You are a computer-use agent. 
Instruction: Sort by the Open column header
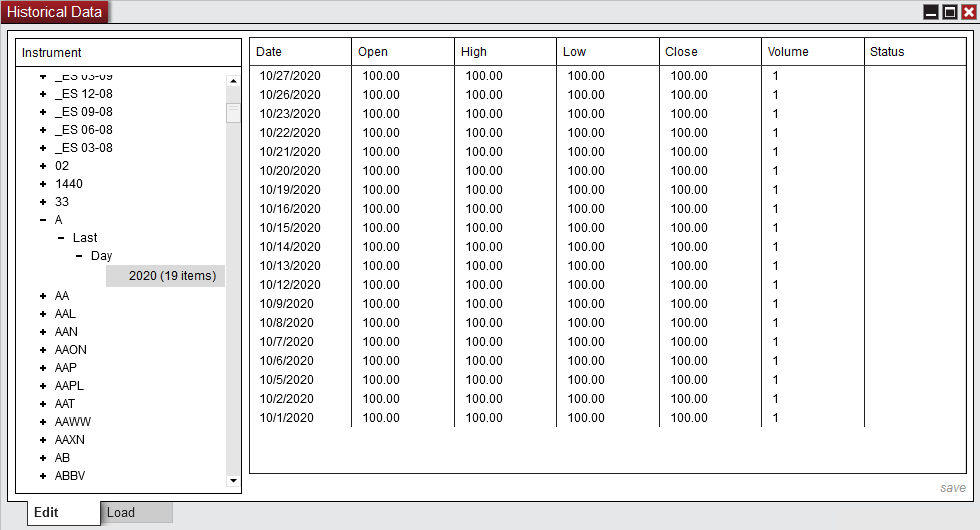(x=403, y=52)
